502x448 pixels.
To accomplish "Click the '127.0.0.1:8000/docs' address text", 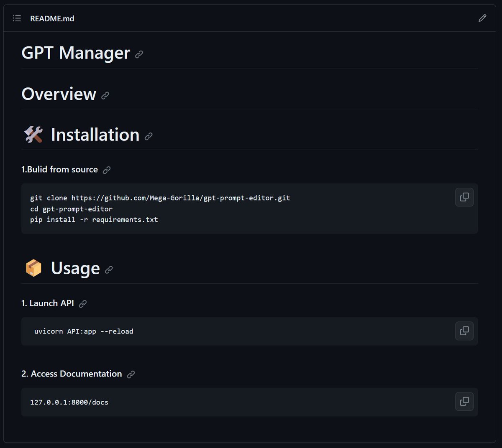I will point(69,402).
